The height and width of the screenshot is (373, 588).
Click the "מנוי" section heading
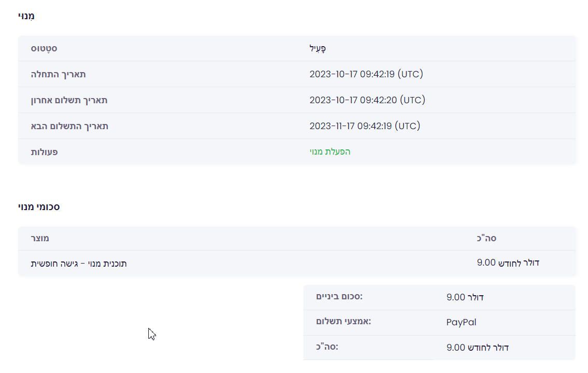pyautogui.click(x=26, y=16)
